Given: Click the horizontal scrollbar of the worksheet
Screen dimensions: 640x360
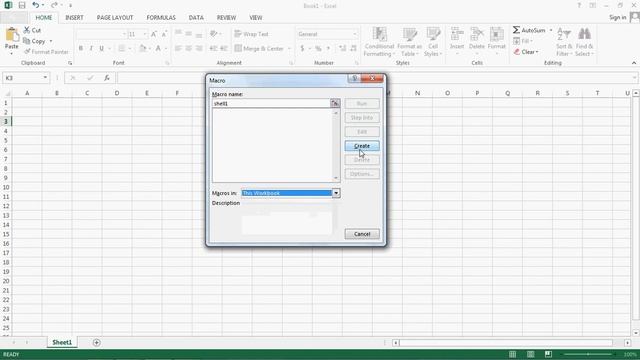Looking at the screenshot, I should [505, 342].
